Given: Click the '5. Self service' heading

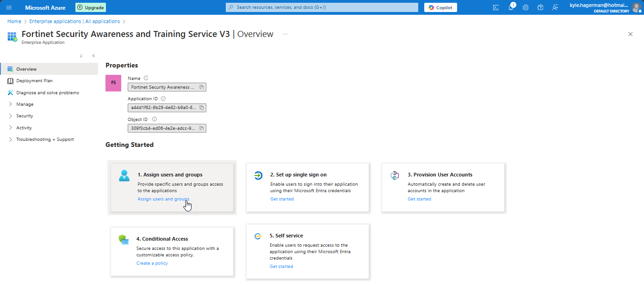Looking at the screenshot, I should point(286,236).
